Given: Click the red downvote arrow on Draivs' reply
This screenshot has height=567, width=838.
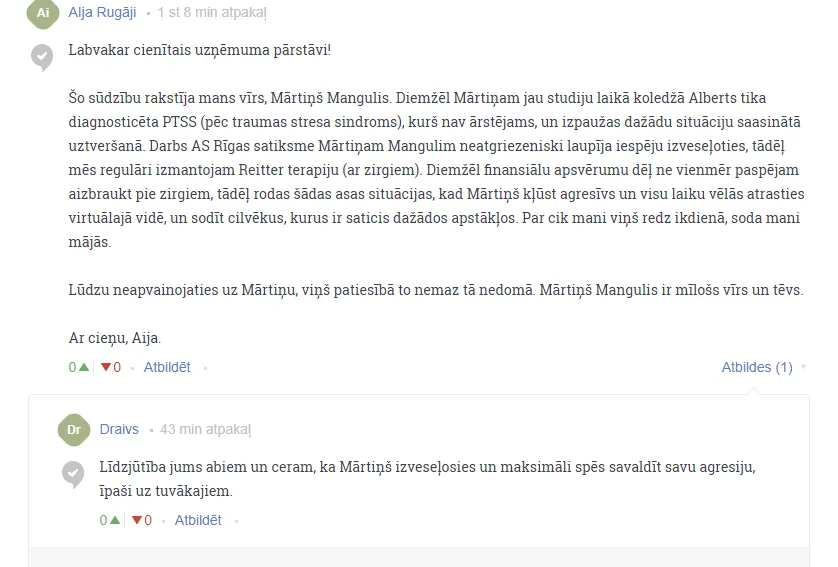Looking at the screenshot, I should tap(137, 520).
